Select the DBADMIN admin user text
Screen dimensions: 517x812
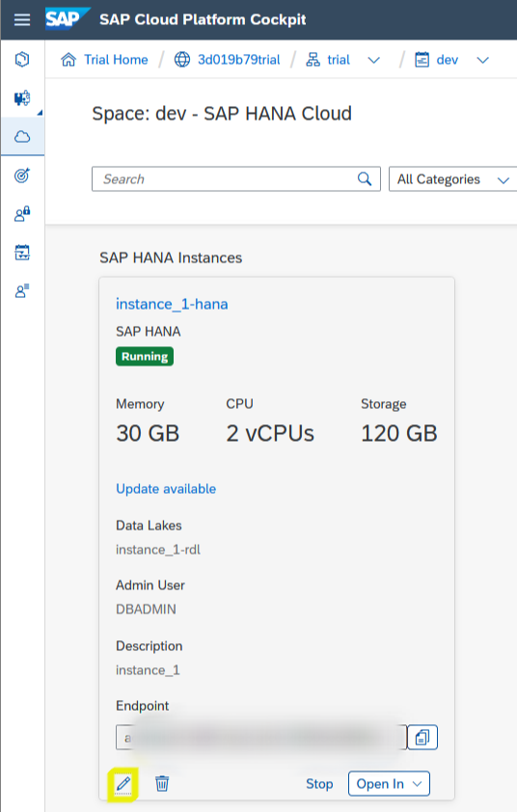[x=146, y=609]
